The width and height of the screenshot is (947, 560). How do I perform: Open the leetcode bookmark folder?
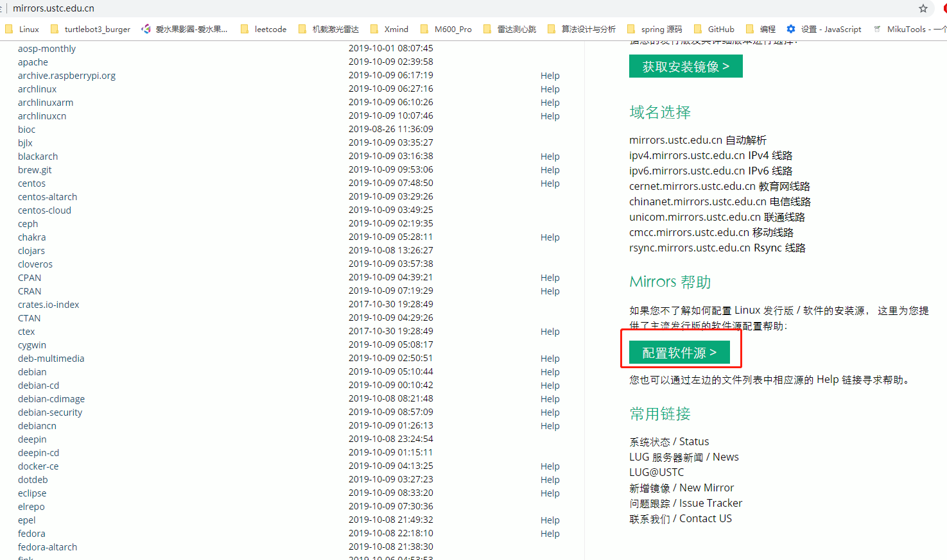pyautogui.click(x=263, y=29)
